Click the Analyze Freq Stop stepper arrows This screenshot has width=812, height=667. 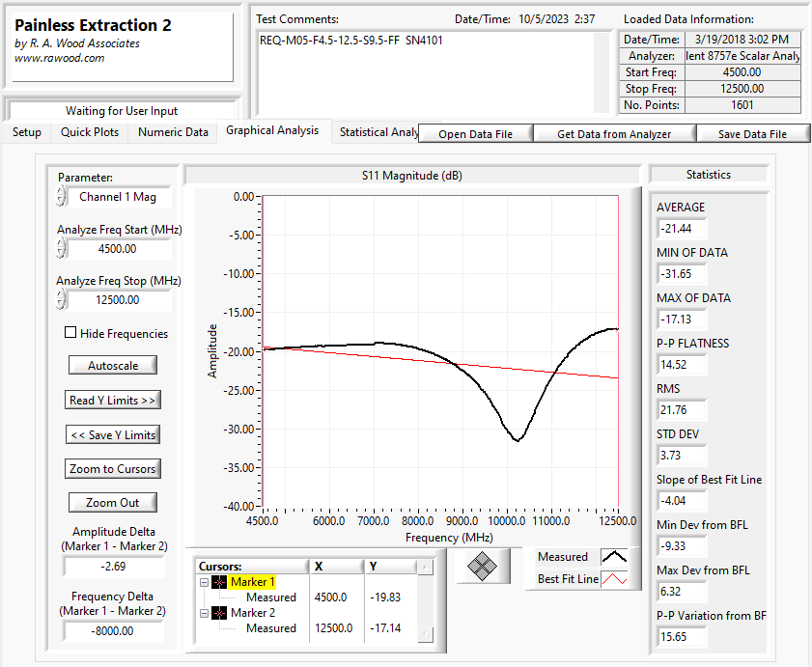[x=61, y=300]
